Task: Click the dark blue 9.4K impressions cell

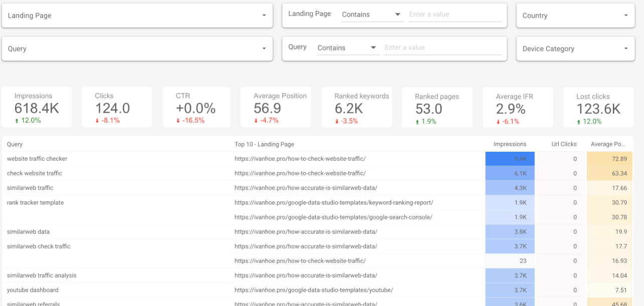Action: coord(510,159)
